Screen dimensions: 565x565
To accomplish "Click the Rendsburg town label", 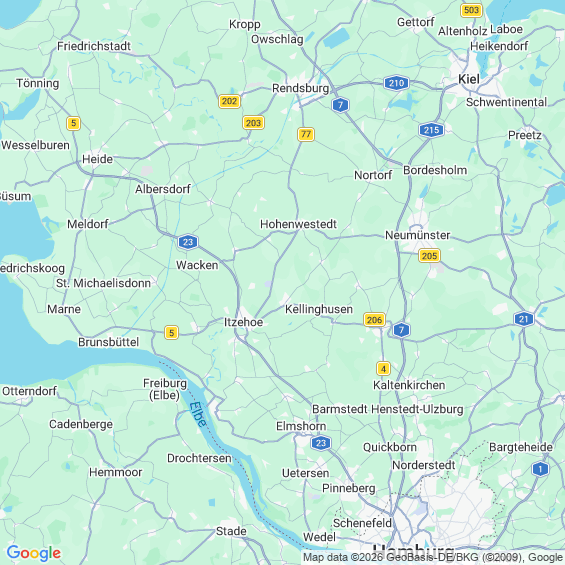I will 301,88.
